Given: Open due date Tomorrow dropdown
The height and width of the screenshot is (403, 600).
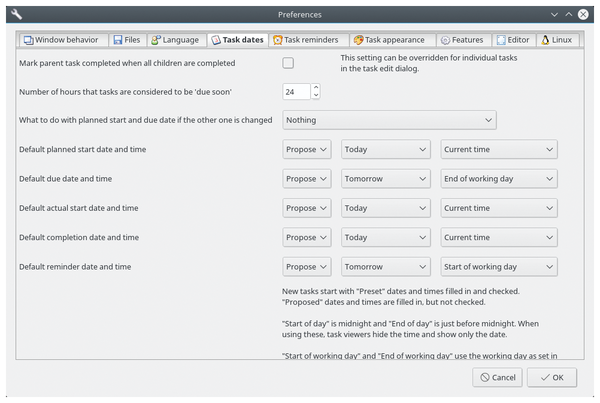Looking at the screenshot, I should [386, 179].
